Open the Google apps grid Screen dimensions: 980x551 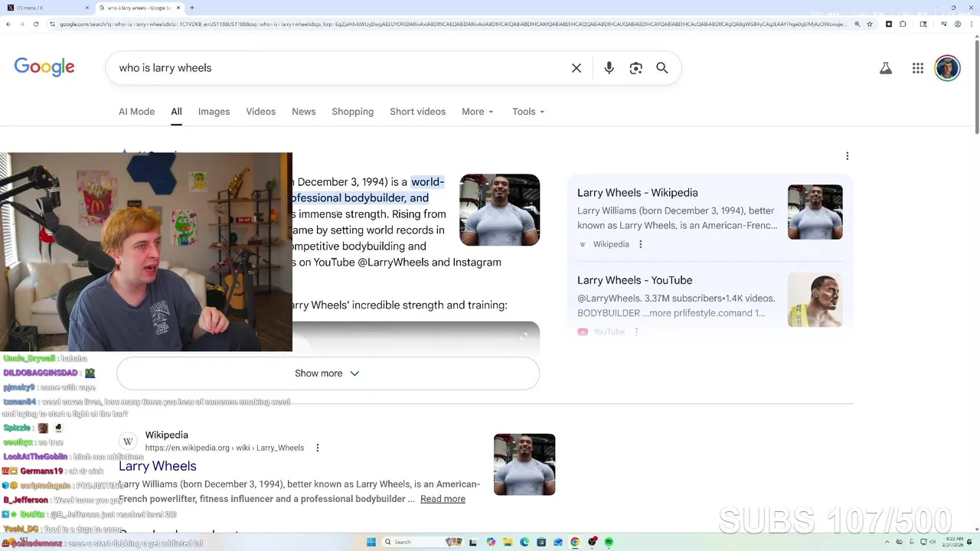(918, 68)
